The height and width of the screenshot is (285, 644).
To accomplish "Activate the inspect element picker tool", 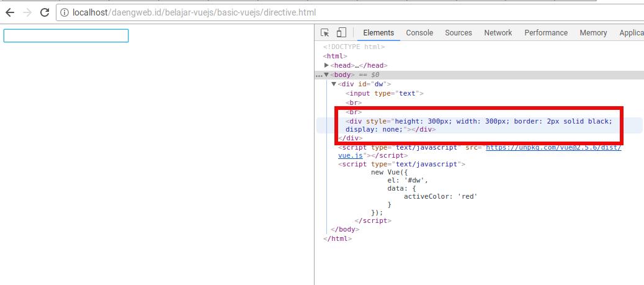I will click(x=325, y=33).
